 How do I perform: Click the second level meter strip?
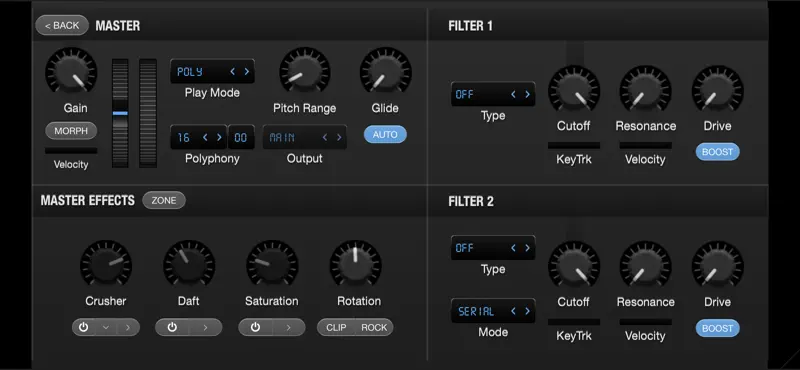click(148, 113)
